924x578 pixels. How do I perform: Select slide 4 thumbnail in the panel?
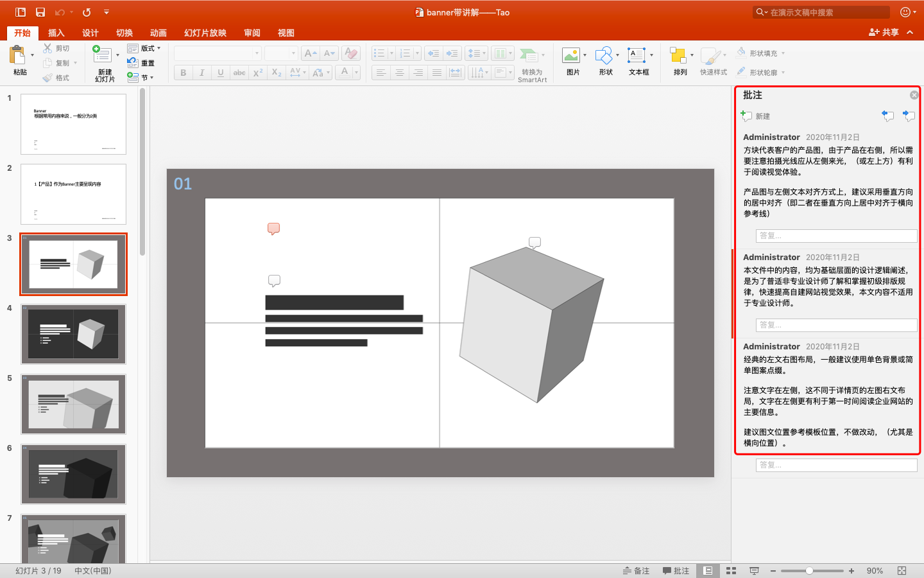[x=73, y=334]
